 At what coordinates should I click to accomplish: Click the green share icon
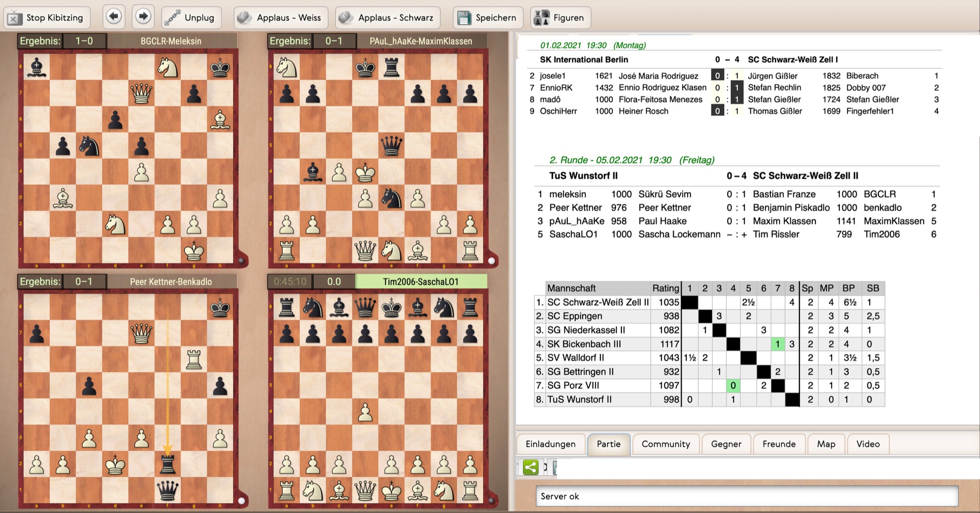click(x=531, y=467)
